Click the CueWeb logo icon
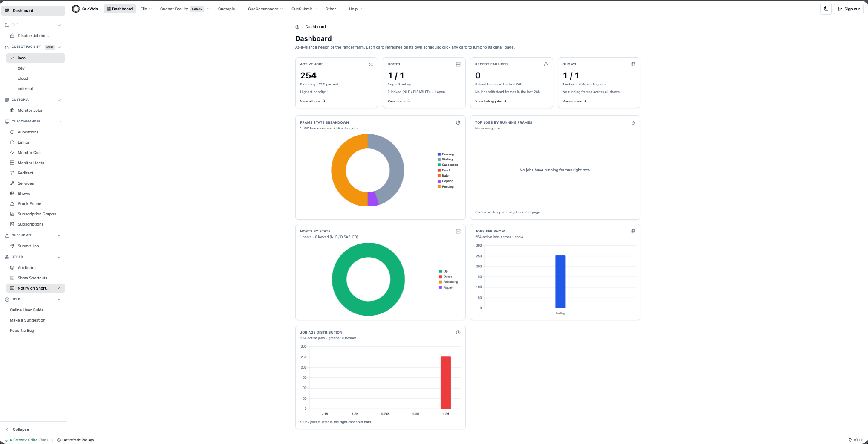This screenshot has width=868, height=444. pyautogui.click(x=76, y=9)
